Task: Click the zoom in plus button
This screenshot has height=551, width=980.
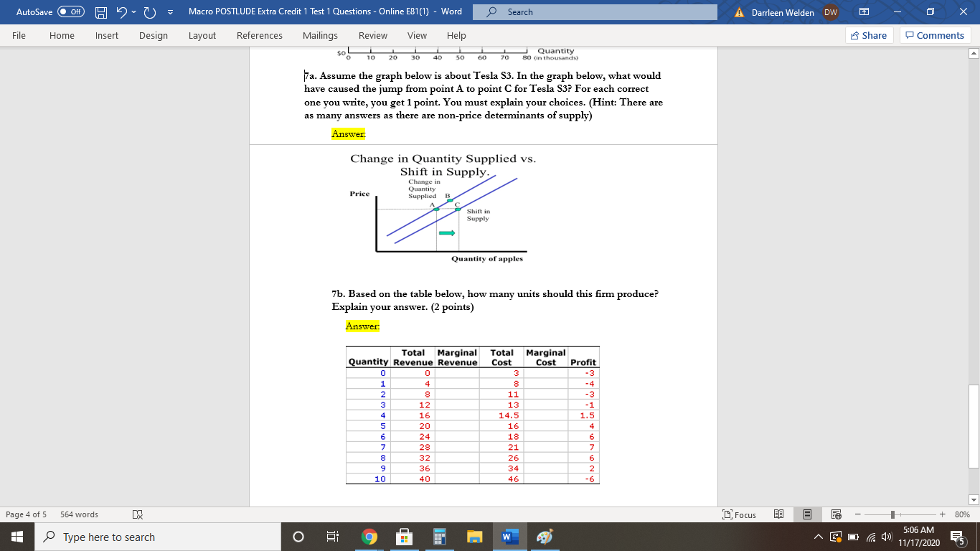Action: (942, 514)
